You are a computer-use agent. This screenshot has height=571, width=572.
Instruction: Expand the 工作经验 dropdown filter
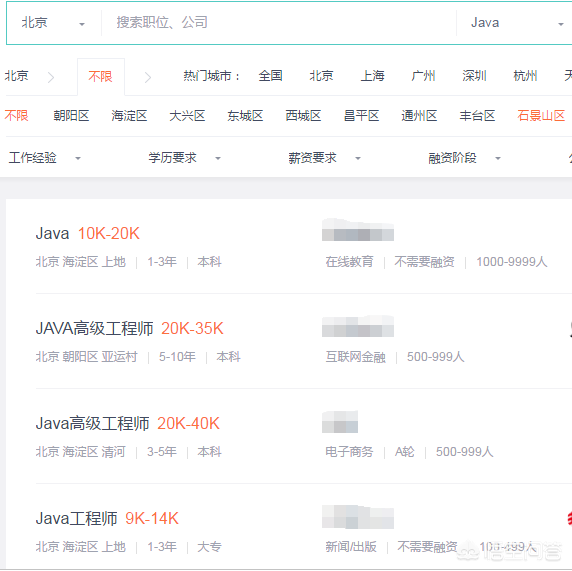pos(45,158)
